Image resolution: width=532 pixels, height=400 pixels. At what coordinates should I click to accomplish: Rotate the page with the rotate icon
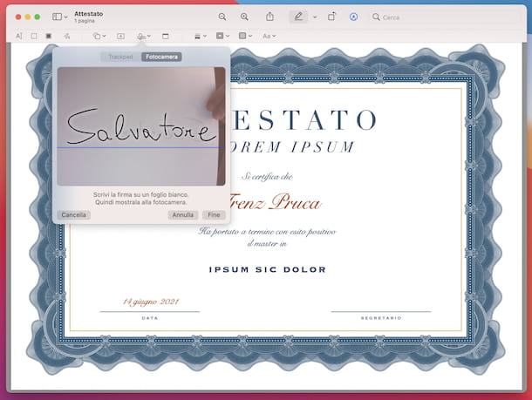331,17
